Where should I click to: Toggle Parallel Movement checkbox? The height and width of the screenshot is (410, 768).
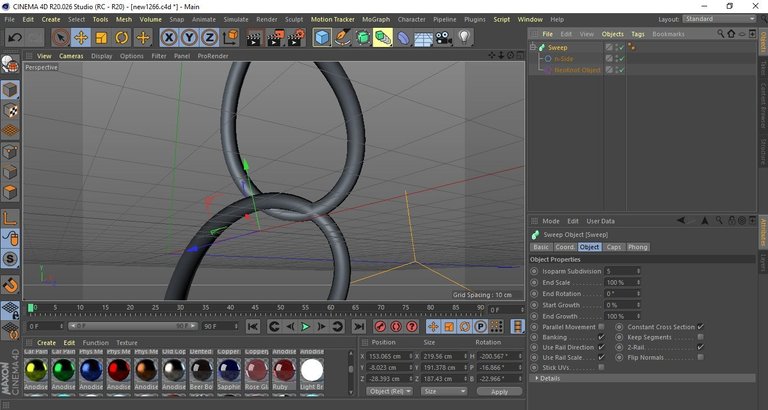click(601, 327)
